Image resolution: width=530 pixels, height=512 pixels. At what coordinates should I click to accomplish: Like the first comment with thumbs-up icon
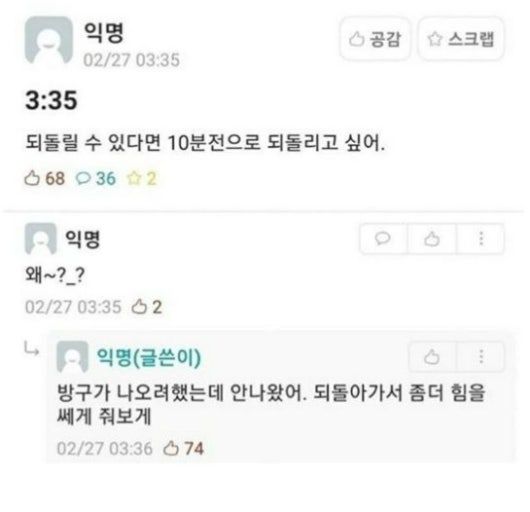[432, 238]
